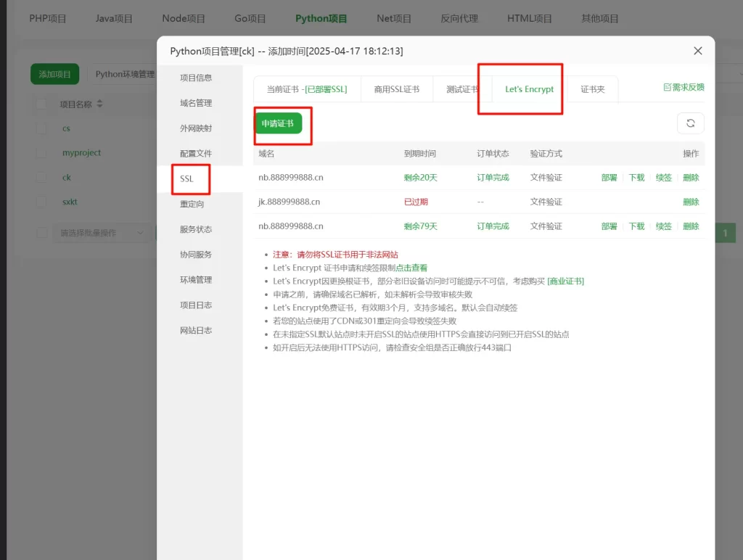Screen dimensions: 743x560
Task: Click pagination page 1
Action: [726, 234]
